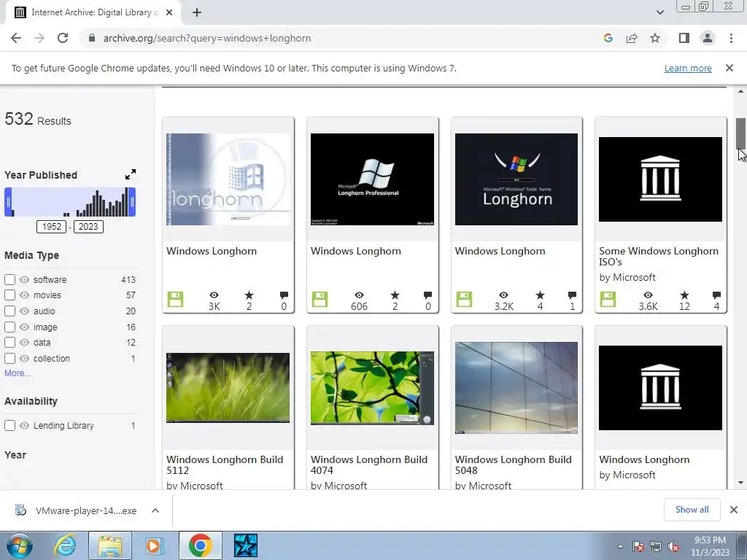Click the 1952 start year field
Viewport: 747px width, 560px height.
52,226
